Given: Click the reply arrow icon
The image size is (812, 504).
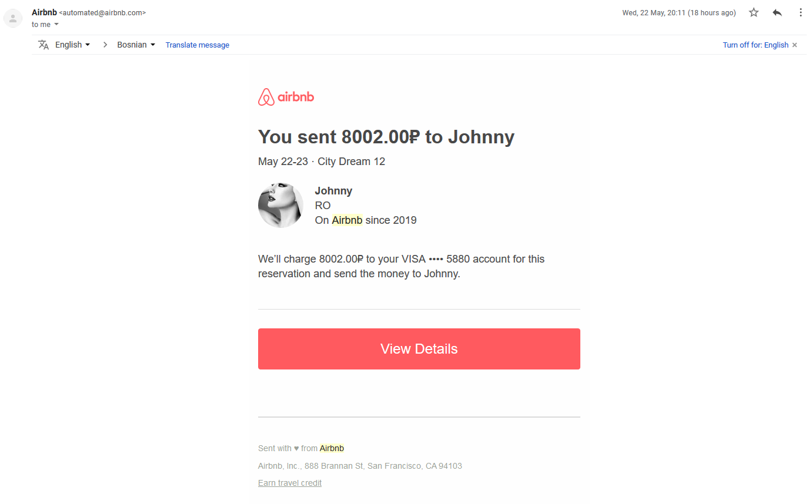Looking at the screenshot, I should click(777, 12).
